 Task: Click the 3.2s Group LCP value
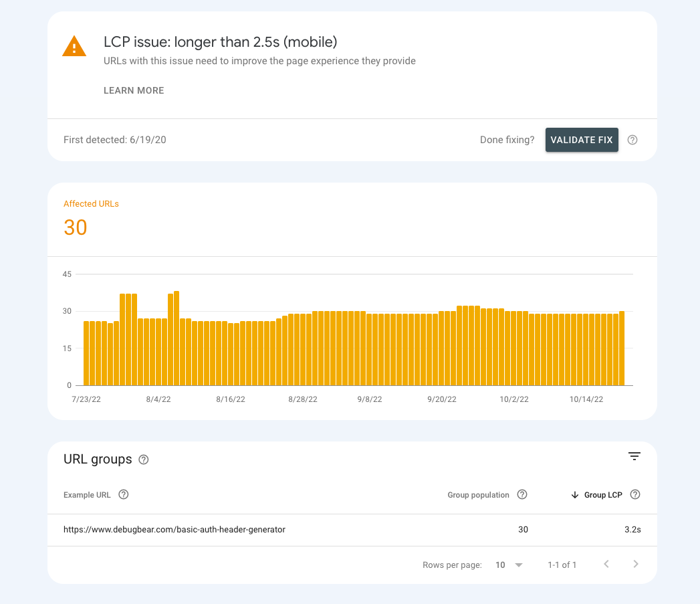click(x=632, y=529)
